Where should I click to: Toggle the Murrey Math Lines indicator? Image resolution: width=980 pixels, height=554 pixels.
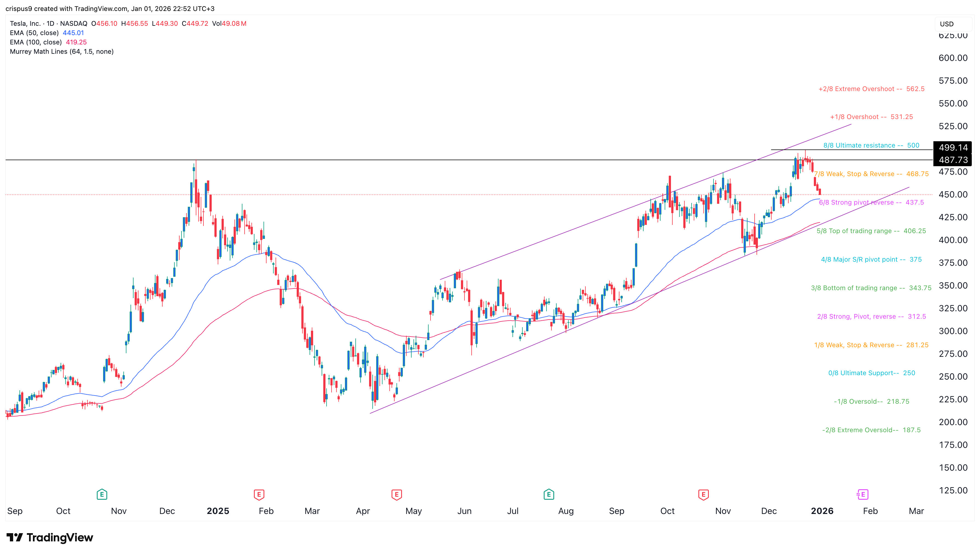pyautogui.click(x=61, y=51)
